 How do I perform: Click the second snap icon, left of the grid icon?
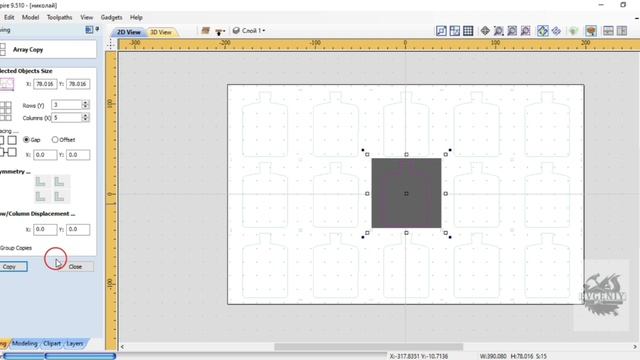[455, 31]
